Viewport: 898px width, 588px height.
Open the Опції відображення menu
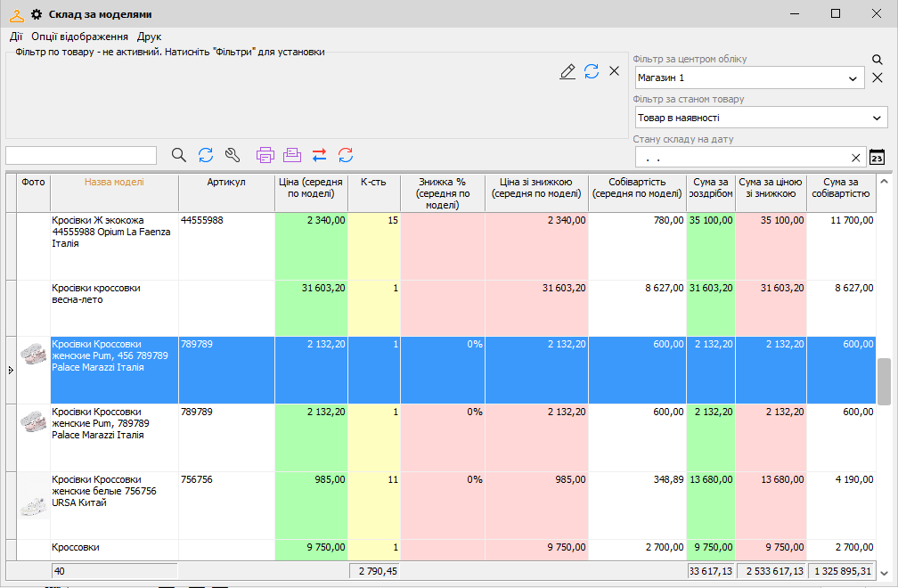click(x=79, y=37)
